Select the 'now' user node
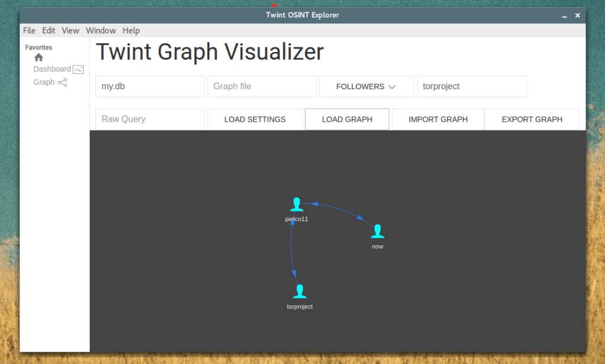Screen dimensions: 605x364 (x=378, y=231)
